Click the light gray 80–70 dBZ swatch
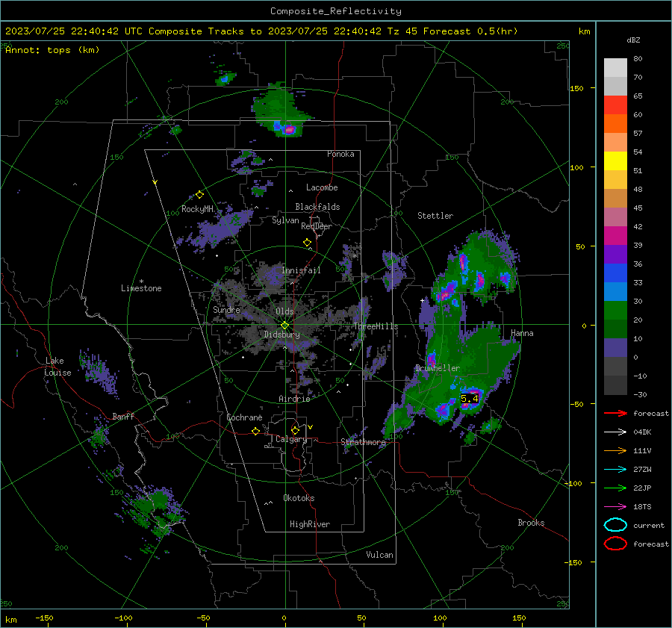Screen dimensions: 672x628 (615, 68)
